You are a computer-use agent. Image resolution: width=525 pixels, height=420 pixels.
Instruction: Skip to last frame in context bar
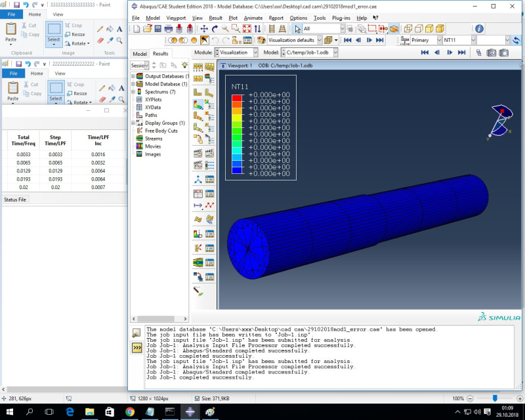coord(462,52)
